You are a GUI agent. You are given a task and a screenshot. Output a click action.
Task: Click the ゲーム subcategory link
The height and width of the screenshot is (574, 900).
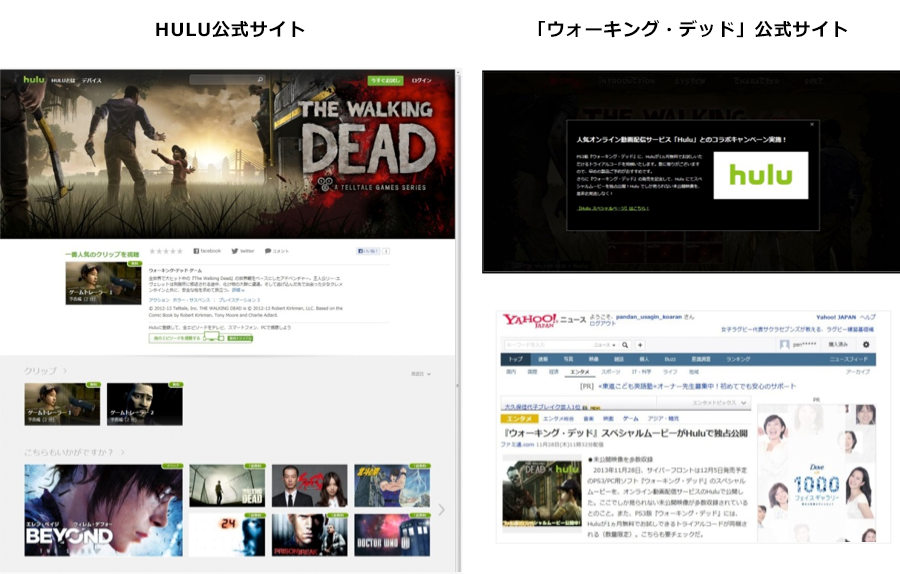point(630,418)
